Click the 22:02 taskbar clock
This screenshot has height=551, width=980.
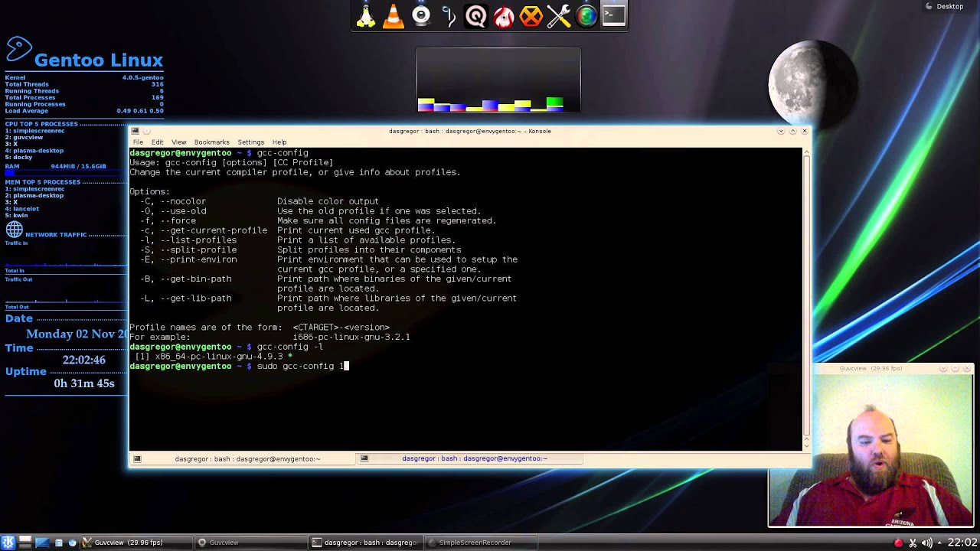[x=962, y=543]
